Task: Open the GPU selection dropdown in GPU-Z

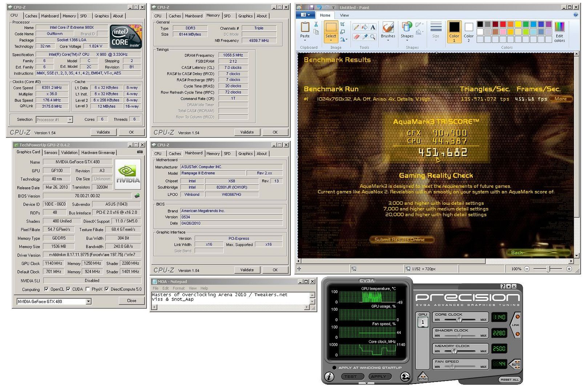Action: [88, 301]
